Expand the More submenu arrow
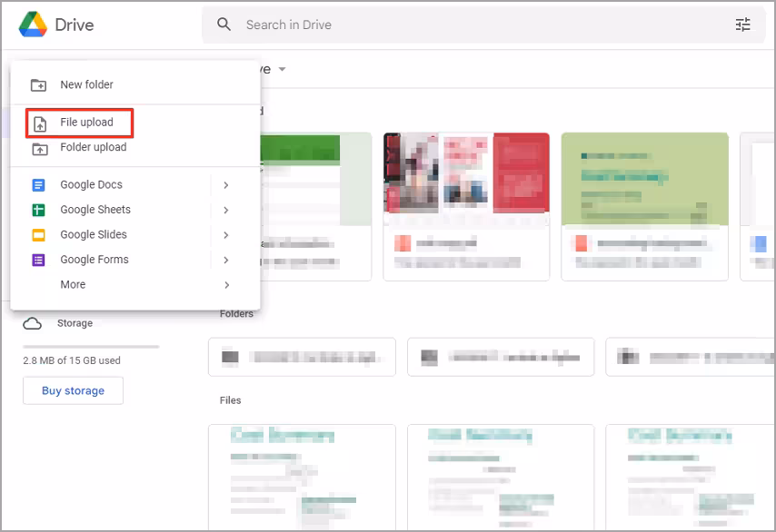The height and width of the screenshot is (532, 776). click(226, 285)
